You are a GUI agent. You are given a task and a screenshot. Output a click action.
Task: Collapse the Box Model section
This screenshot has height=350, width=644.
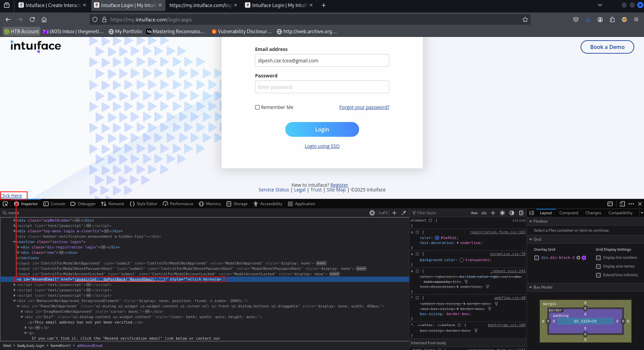click(x=531, y=287)
